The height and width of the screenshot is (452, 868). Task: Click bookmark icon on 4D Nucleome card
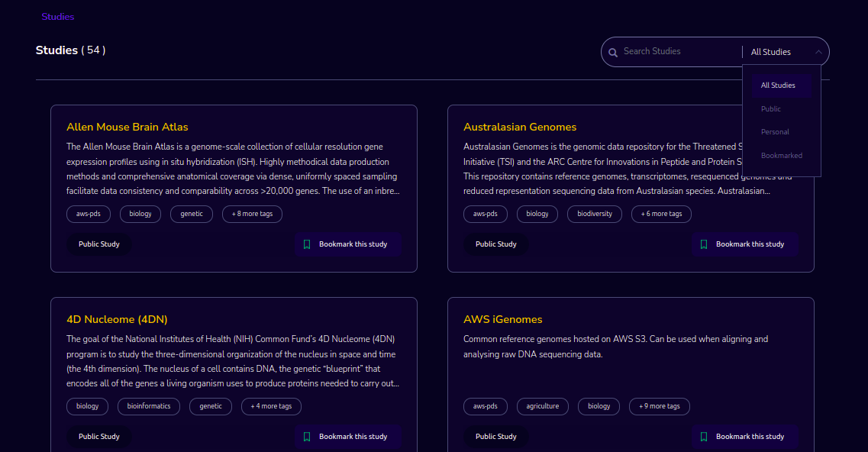click(x=307, y=437)
